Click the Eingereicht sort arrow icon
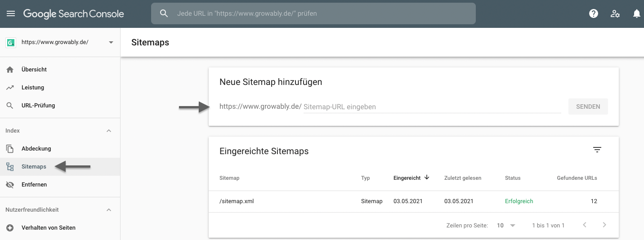 tap(427, 178)
